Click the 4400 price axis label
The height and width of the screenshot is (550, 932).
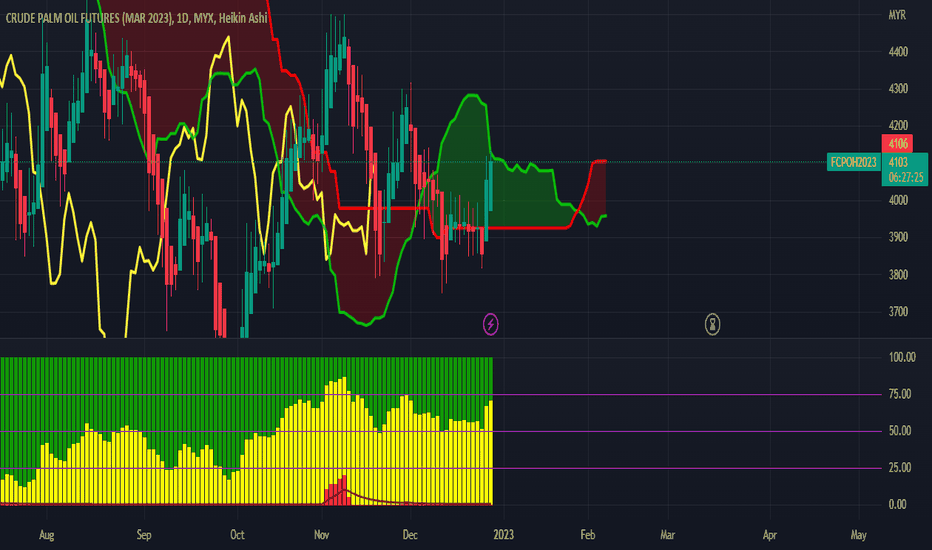(898, 52)
